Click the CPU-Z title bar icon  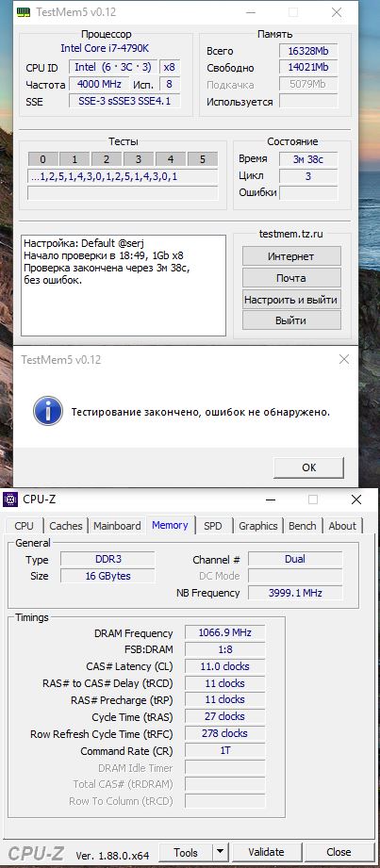10,500
